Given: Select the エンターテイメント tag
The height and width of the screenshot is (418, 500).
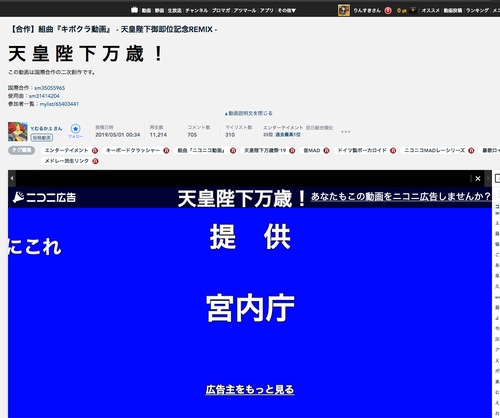Looking at the screenshot, I should (66, 151).
